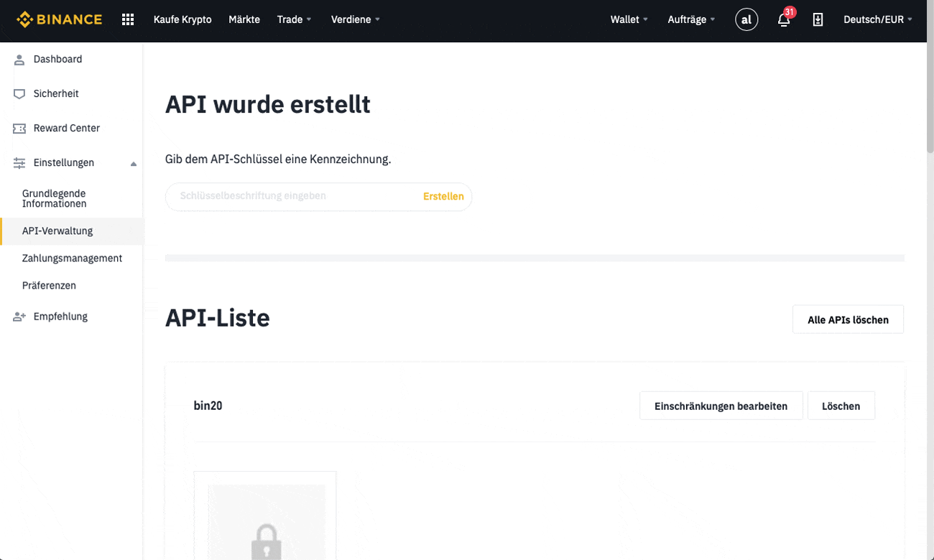The width and height of the screenshot is (934, 560).
Task: Open the Wallet dropdown
Action: (629, 19)
